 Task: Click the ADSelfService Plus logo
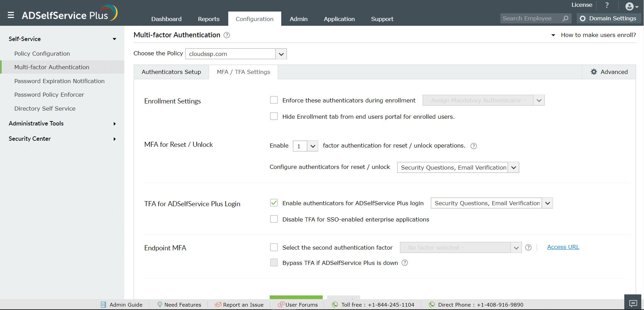[x=70, y=14]
